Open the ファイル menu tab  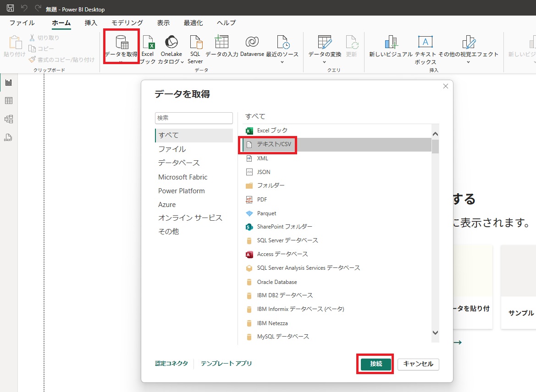[22, 23]
